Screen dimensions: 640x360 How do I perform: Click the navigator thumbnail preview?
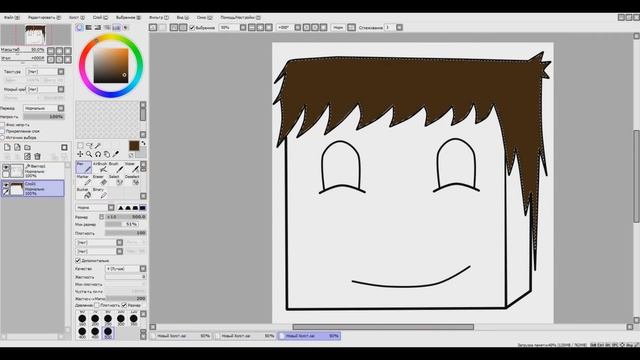pyautogui.click(x=36, y=35)
